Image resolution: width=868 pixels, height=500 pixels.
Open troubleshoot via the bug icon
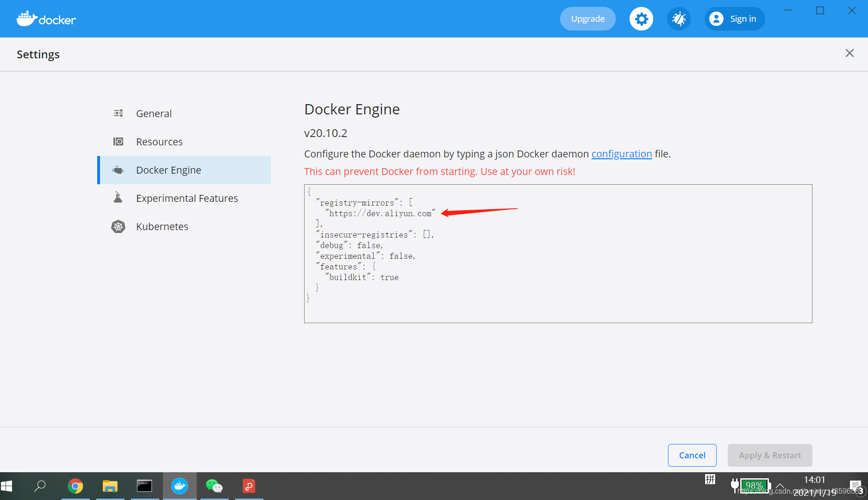tap(679, 19)
